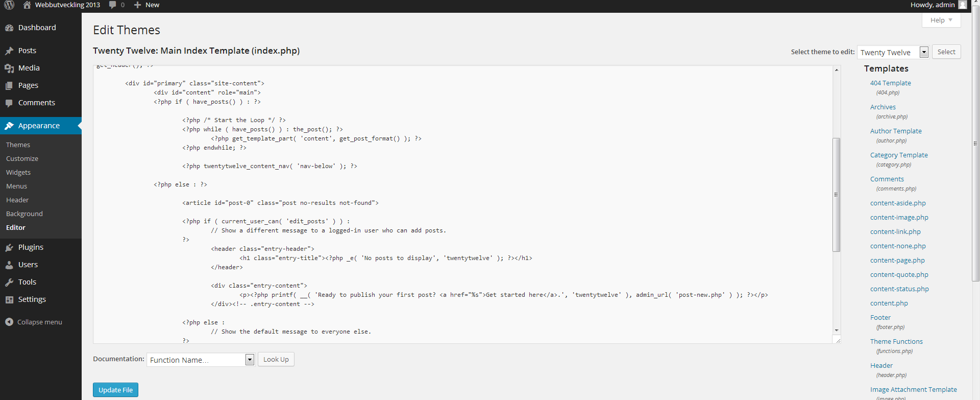Click the Select theme button

(946, 52)
